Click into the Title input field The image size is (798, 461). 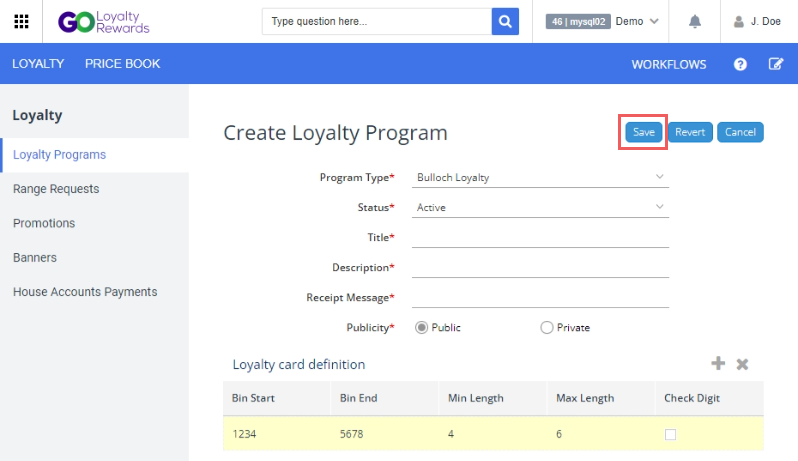pyautogui.click(x=540, y=238)
